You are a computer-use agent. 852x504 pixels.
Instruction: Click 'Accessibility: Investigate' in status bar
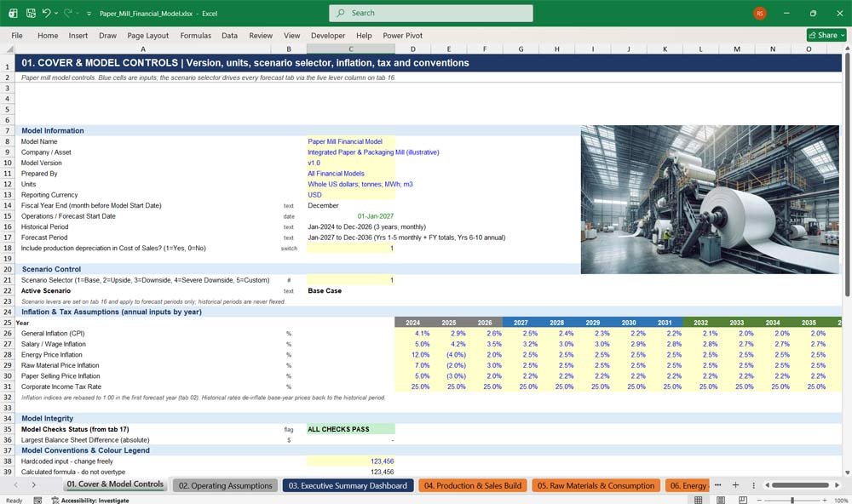[90, 501]
